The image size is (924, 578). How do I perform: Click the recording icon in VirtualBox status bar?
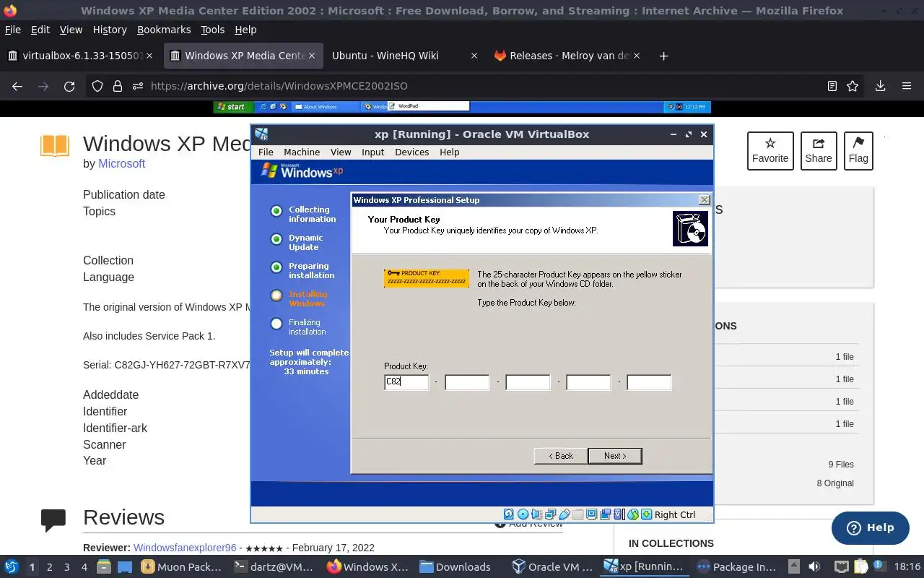(x=605, y=514)
